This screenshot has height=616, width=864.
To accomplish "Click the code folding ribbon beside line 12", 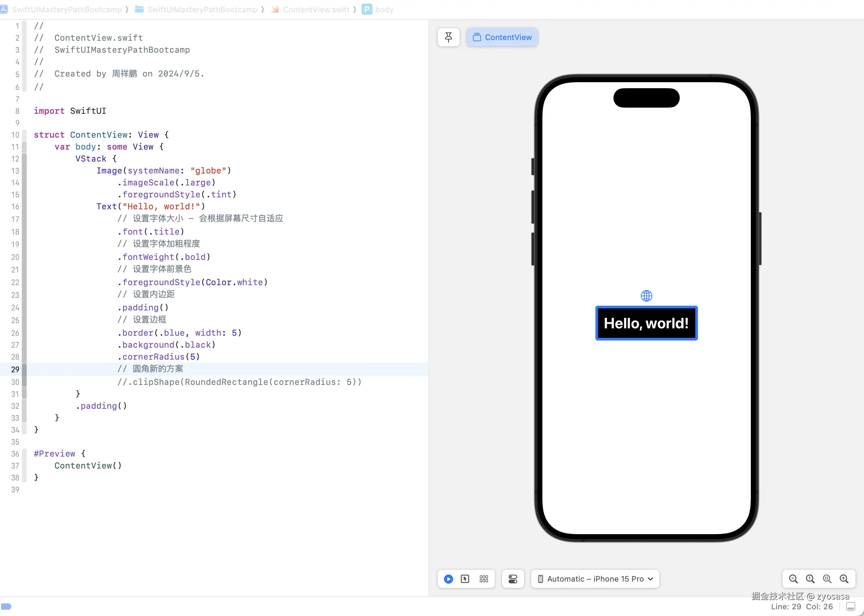I will pyautogui.click(x=24, y=159).
